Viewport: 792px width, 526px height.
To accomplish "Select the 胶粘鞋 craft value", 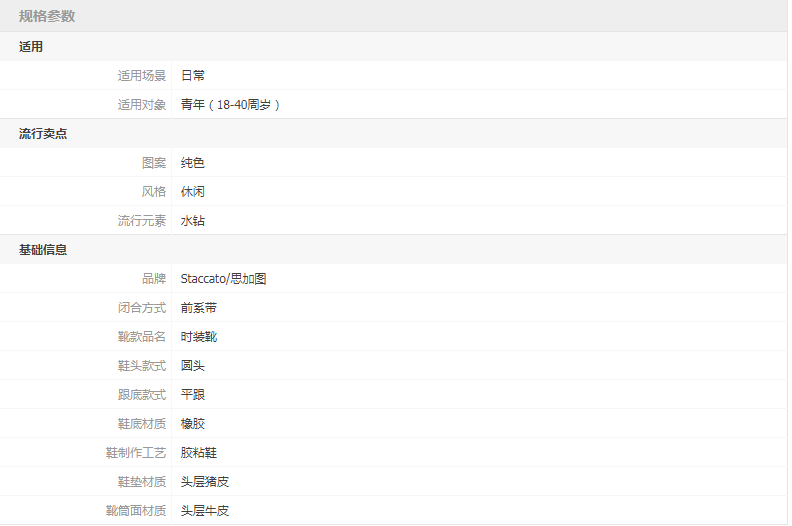I will (x=199, y=453).
